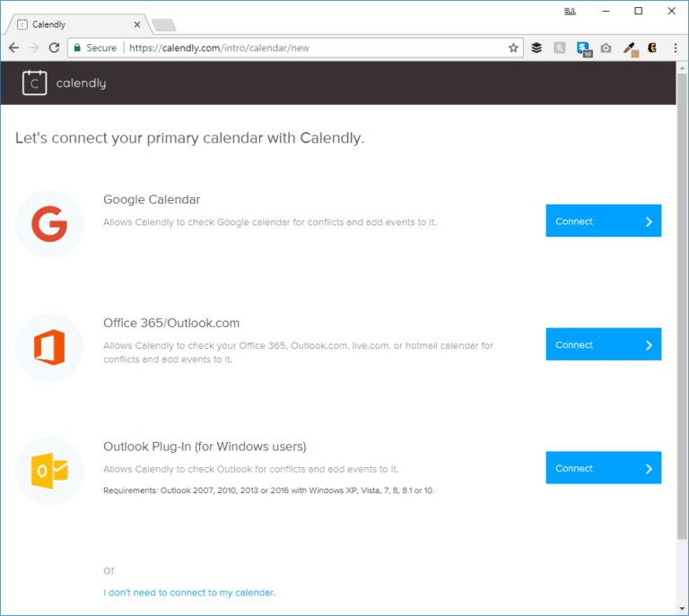Close the Calendly tab
The width and height of the screenshot is (689, 616).
click(x=137, y=24)
